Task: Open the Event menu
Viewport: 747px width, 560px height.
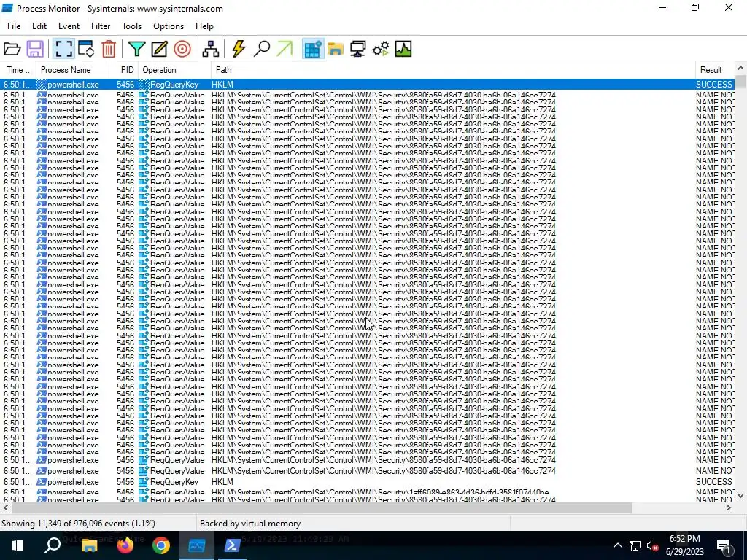Action: click(69, 26)
